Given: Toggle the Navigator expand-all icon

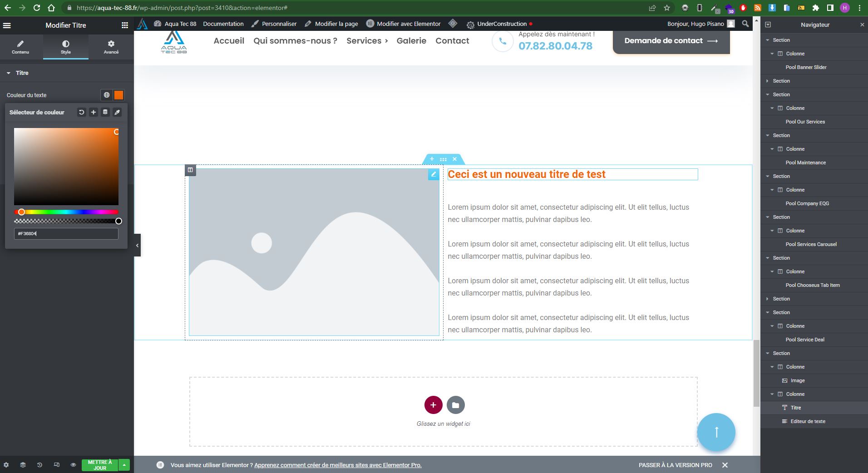Looking at the screenshot, I should pyautogui.click(x=768, y=25).
